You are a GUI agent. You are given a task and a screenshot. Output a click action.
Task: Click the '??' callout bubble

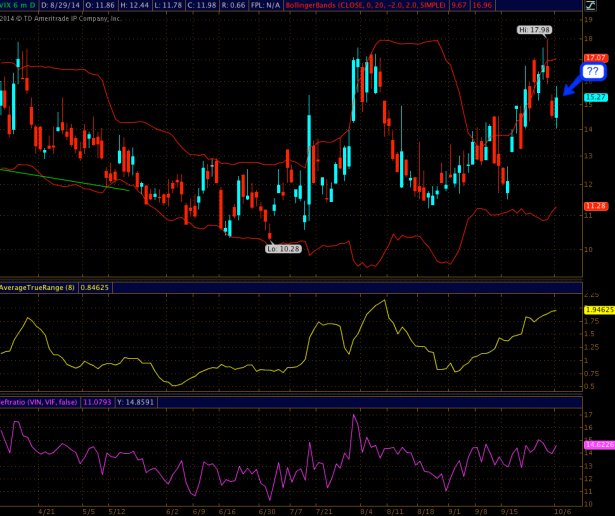point(593,72)
